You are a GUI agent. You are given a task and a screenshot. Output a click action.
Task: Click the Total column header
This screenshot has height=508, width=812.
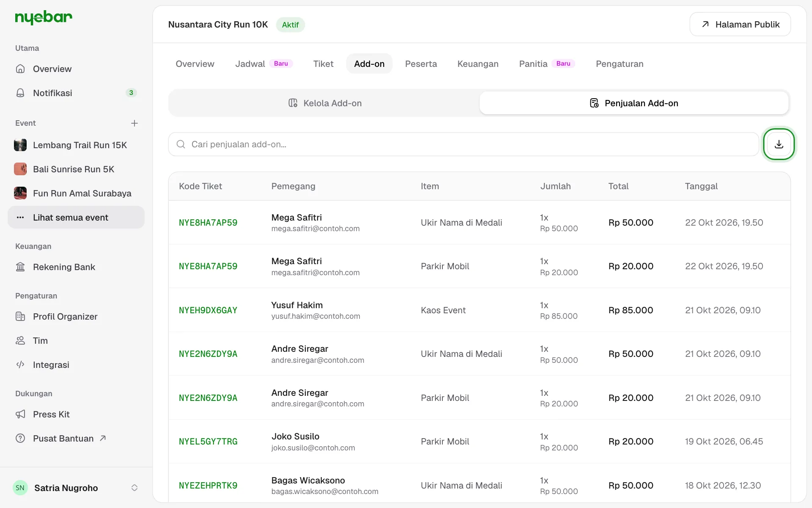click(x=618, y=186)
